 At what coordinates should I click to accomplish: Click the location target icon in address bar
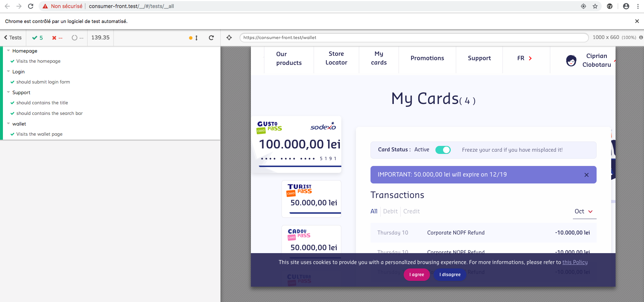pos(583,6)
